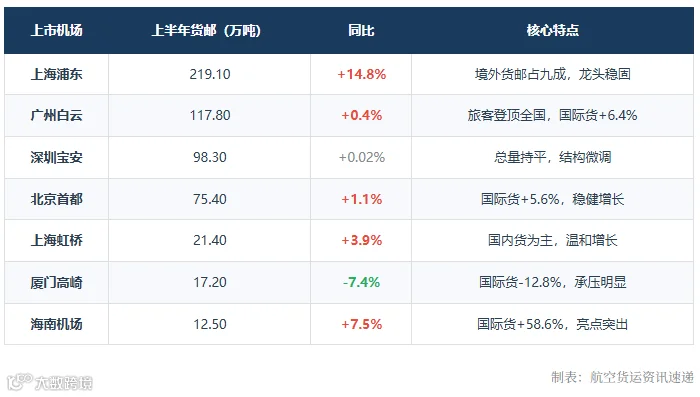Select the 上海浦东 row label
The width and height of the screenshot is (700, 397).
pyautogui.click(x=57, y=74)
